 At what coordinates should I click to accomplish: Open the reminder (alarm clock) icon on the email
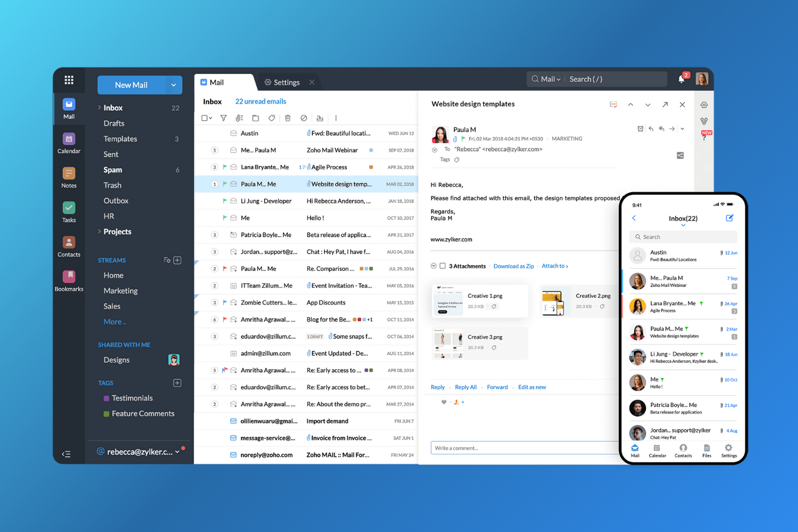(x=640, y=129)
